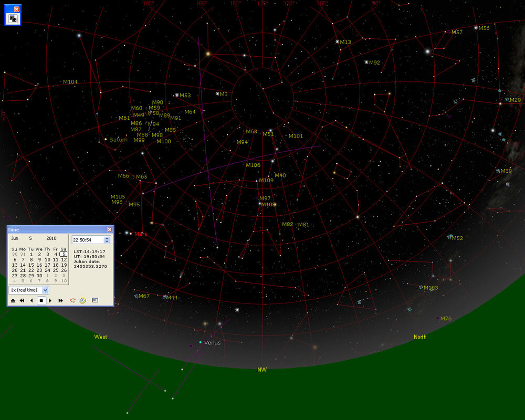
Task: Step time backward one increment
Action: click(x=31, y=300)
